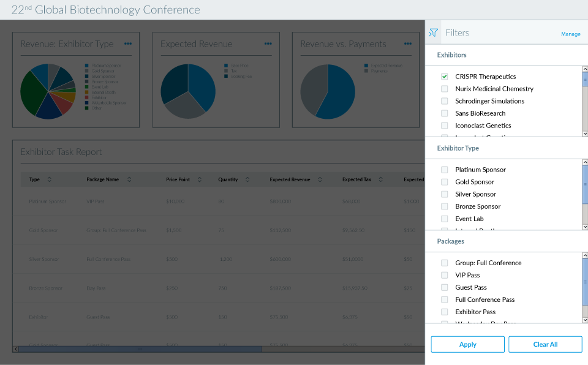Click the Exhibitors list scrollbar thumb
This screenshot has height=365, width=588.
coord(585,79)
